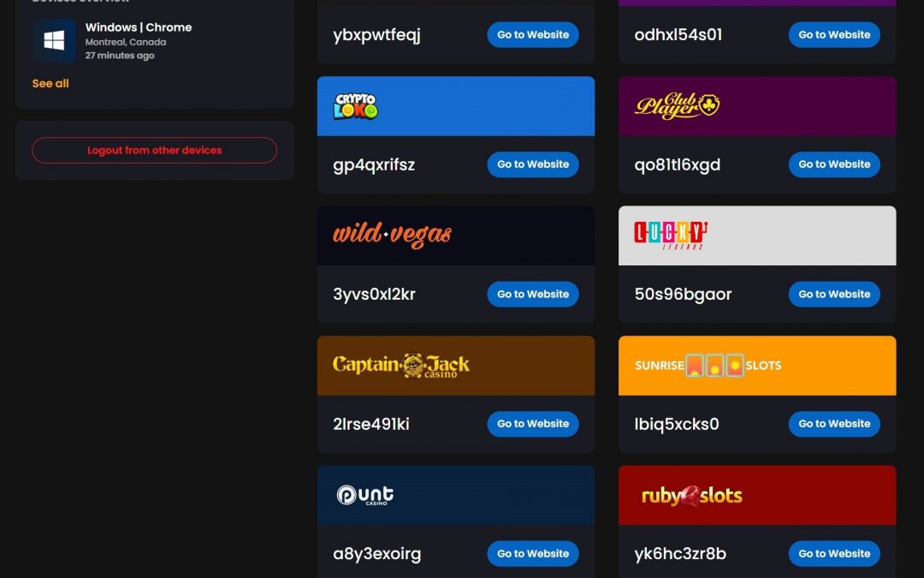Go to website for gp4qxrifsz
The image size is (924, 578).
click(533, 164)
